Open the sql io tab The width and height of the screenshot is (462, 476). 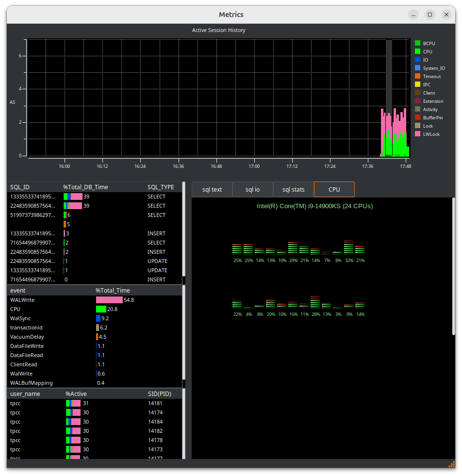253,189
